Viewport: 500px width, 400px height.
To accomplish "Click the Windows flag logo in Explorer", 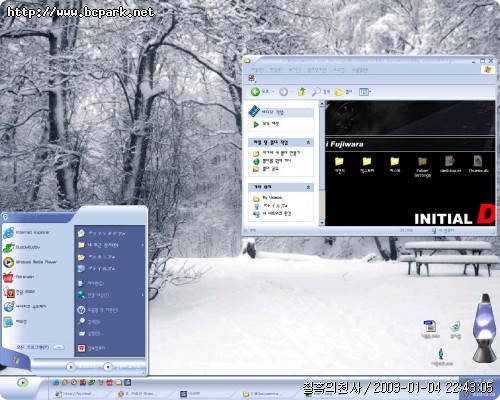I will click(487, 70).
